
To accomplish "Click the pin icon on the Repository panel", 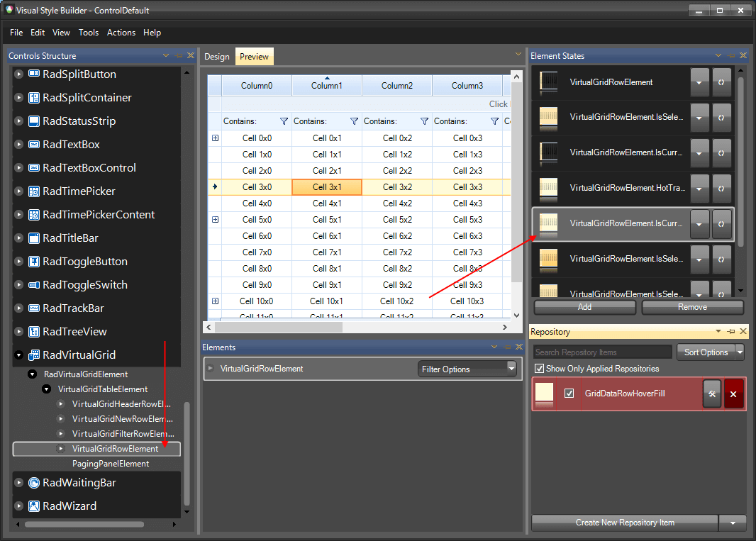I will (730, 331).
